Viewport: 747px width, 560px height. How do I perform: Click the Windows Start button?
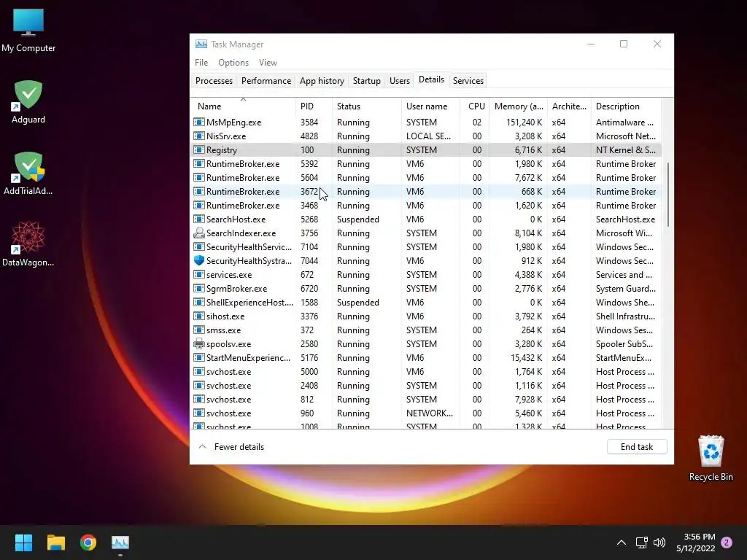[23, 542]
